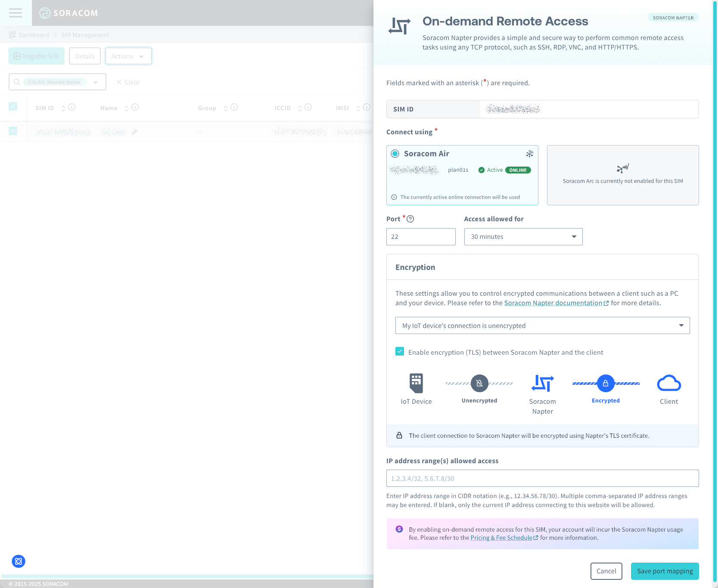
Task: Click the Encrypted padlock icon in the diagram
Action: [x=606, y=383]
